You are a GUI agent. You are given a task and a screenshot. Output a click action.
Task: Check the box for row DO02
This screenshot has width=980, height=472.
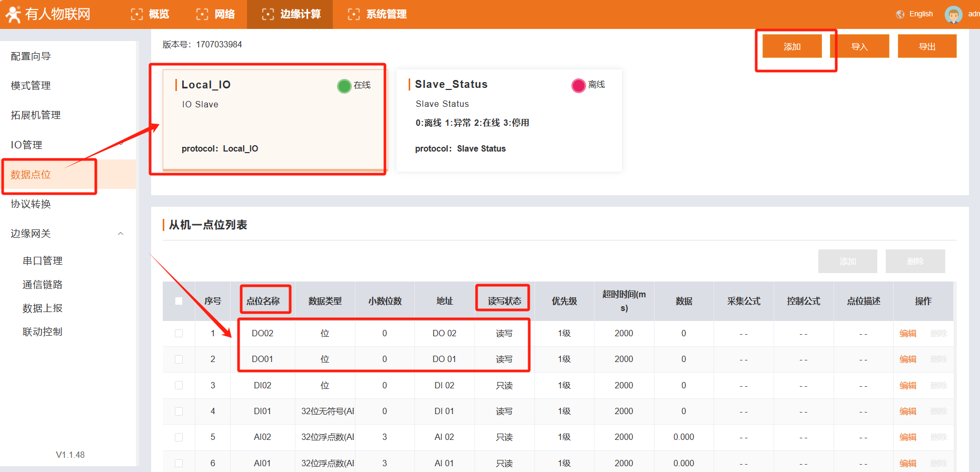(179, 334)
